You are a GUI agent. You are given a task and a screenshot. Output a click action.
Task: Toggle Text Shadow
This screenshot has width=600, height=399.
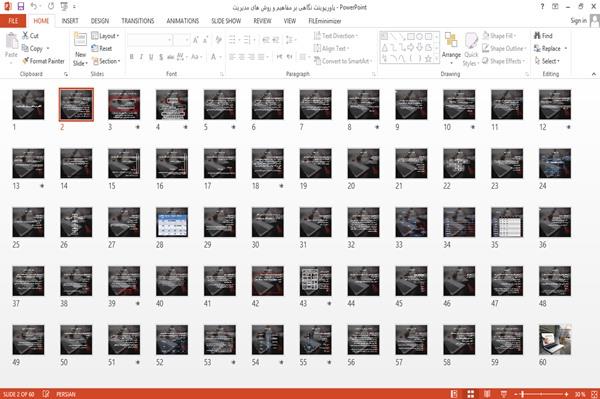click(x=161, y=57)
